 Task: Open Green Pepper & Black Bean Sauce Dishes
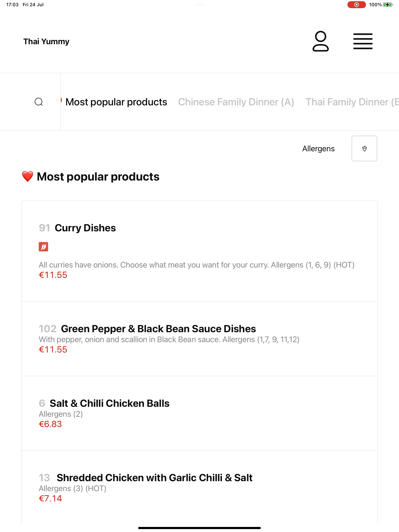click(x=199, y=339)
